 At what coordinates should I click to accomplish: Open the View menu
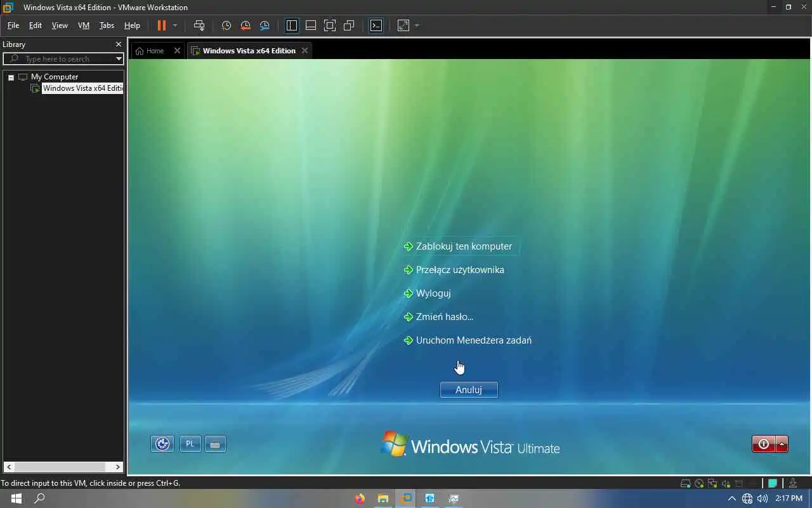pyautogui.click(x=60, y=25)
